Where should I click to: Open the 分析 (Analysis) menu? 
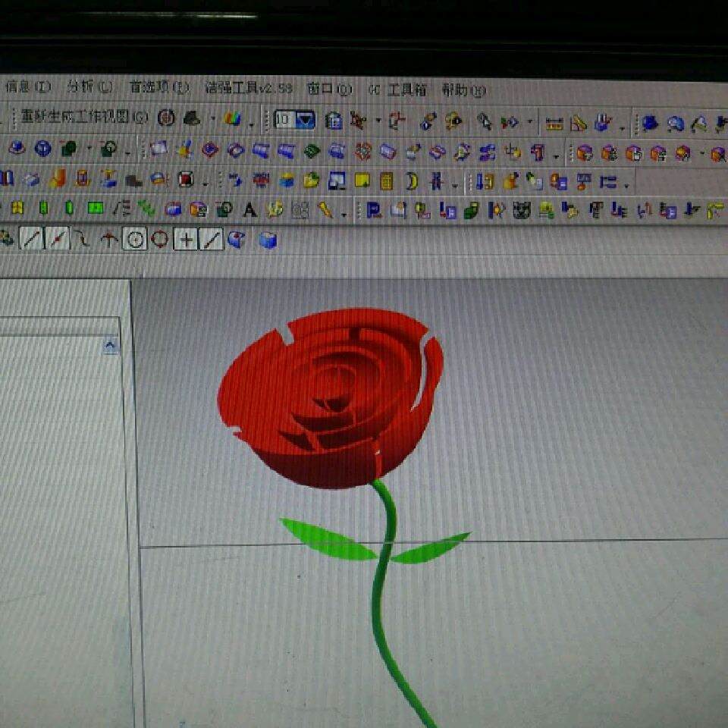click(89, 87)
